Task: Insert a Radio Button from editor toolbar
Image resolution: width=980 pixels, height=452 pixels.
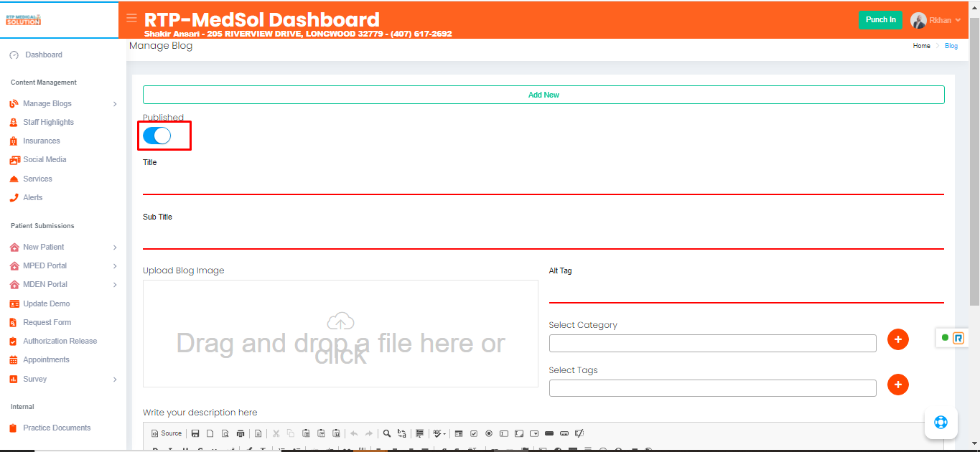Action: pos(489,433)
